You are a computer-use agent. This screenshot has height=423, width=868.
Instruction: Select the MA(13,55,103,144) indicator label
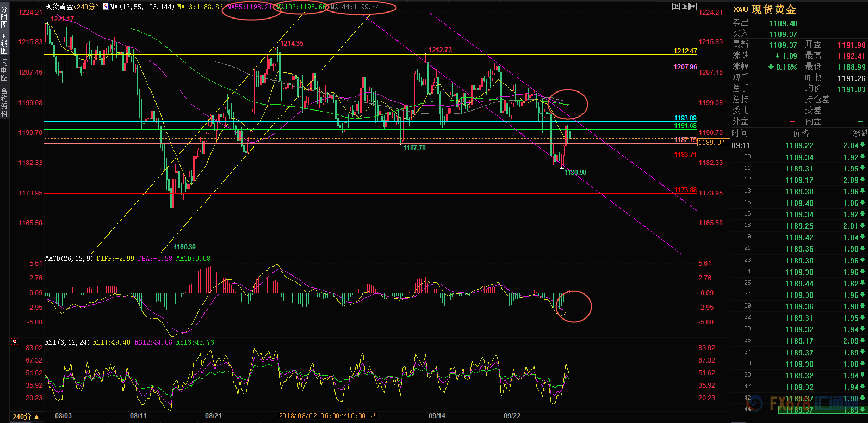[x=142, y=7]
